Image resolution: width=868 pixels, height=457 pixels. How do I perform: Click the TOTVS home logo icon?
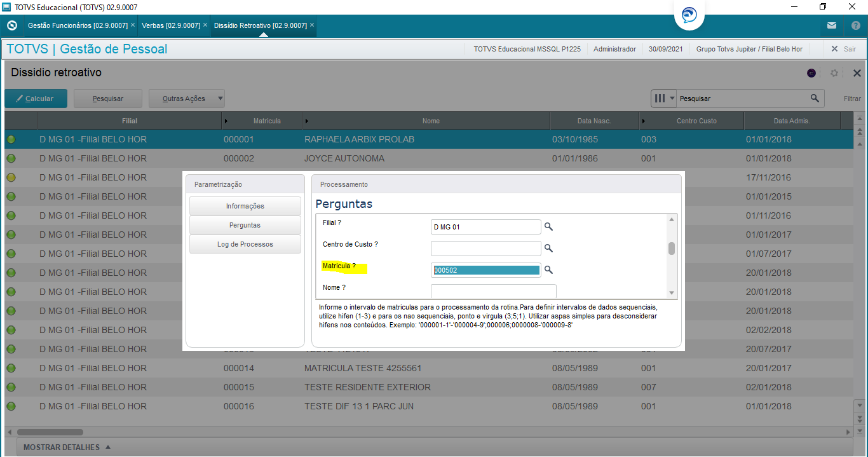pyautogui.click(x=11, y=25)
